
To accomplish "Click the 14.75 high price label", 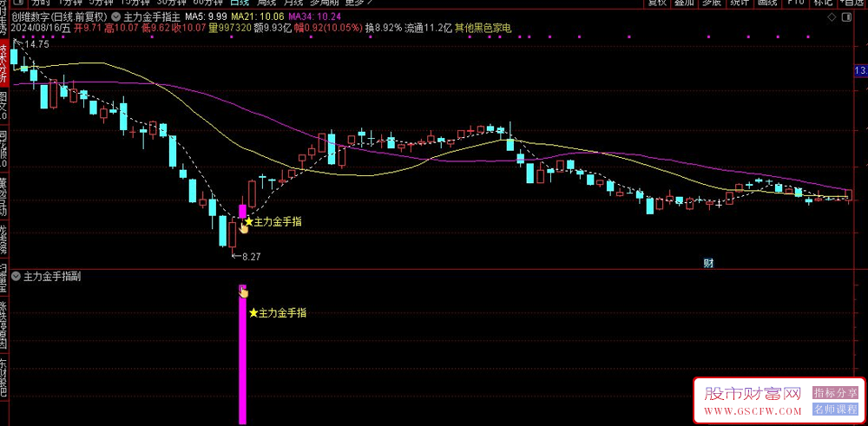I will (37, 44).
